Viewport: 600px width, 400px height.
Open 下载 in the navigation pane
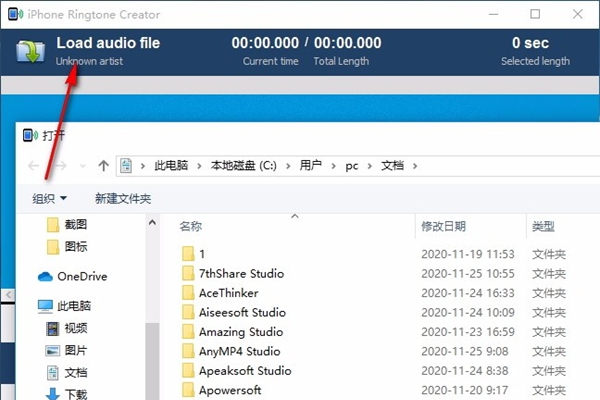[x=67, y=394]
